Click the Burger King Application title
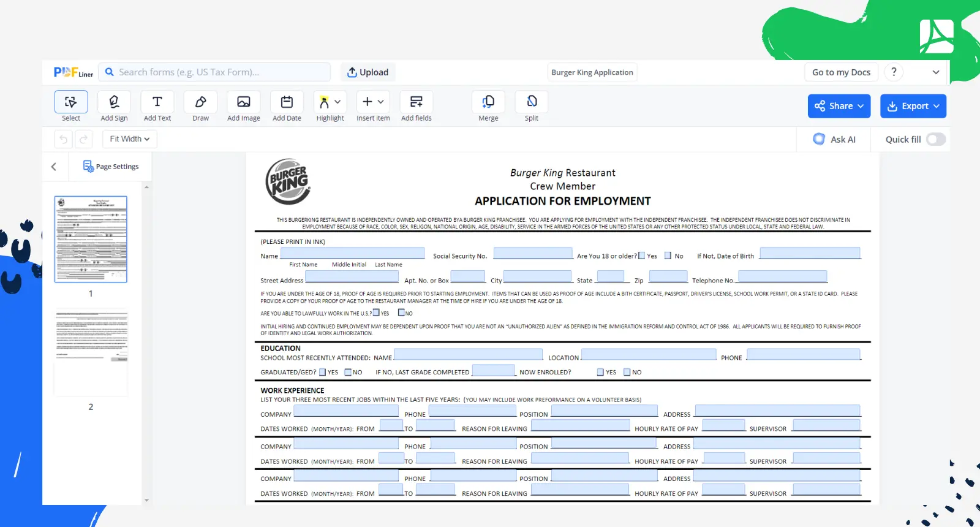980x527 pixels. click(x=592, y=72)
